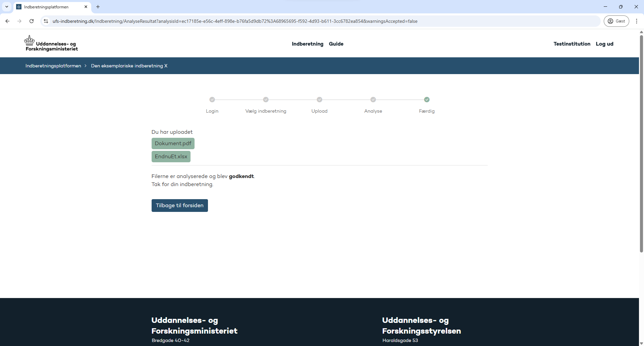Click the 'Upload' step label
Screen dimensions: 644x346
[319, 111]
